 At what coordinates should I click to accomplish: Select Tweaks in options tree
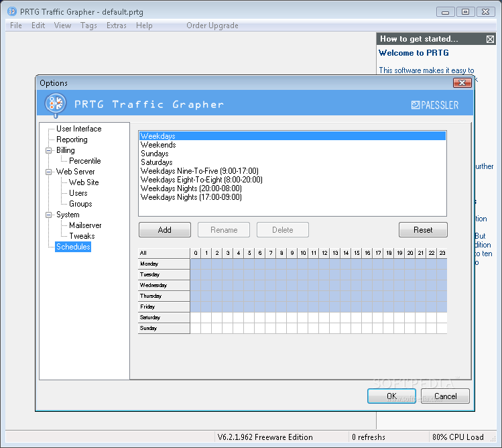pos(82,236)
